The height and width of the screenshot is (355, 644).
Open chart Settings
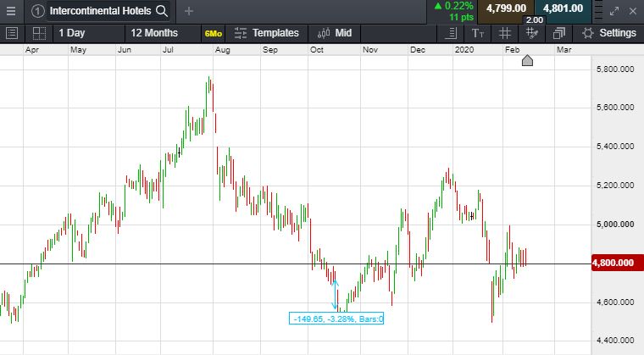pos(609,33)
